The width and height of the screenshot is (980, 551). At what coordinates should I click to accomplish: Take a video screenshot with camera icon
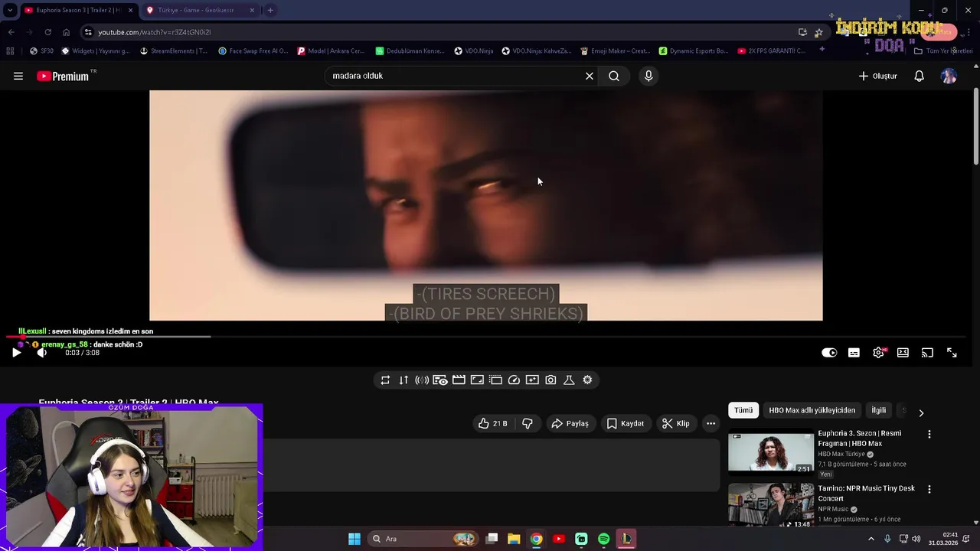click(x=550, y=380)
